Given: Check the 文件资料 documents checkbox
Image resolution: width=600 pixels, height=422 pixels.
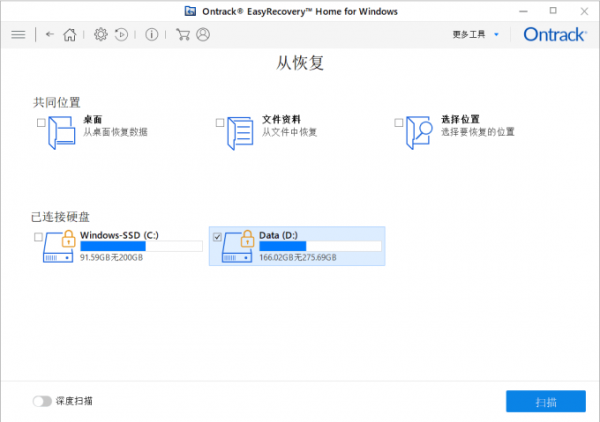Looking at the screenshot, I should pyautogui.click(x=220, y=123).
